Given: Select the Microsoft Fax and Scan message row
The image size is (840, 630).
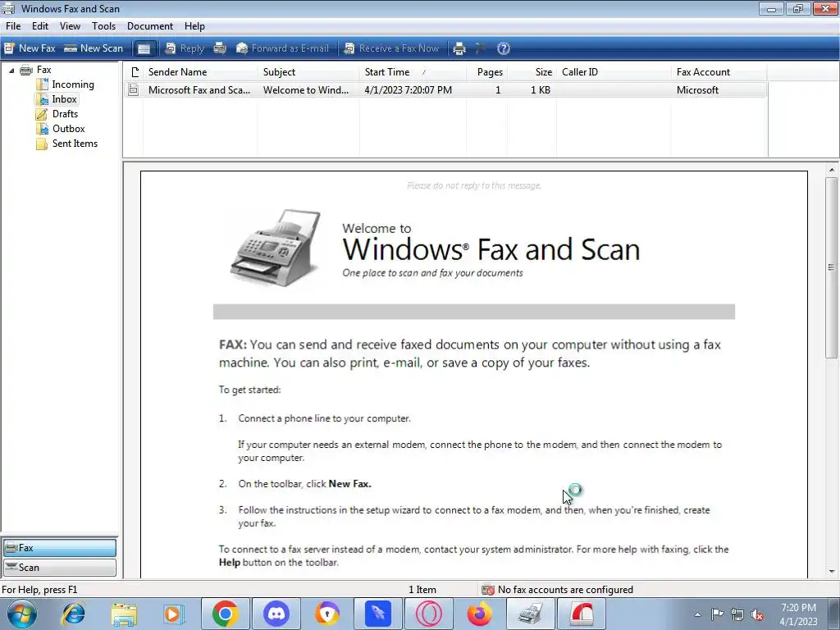Looking at the screenshot, I should pyautogui.click(x=445, y=90).
